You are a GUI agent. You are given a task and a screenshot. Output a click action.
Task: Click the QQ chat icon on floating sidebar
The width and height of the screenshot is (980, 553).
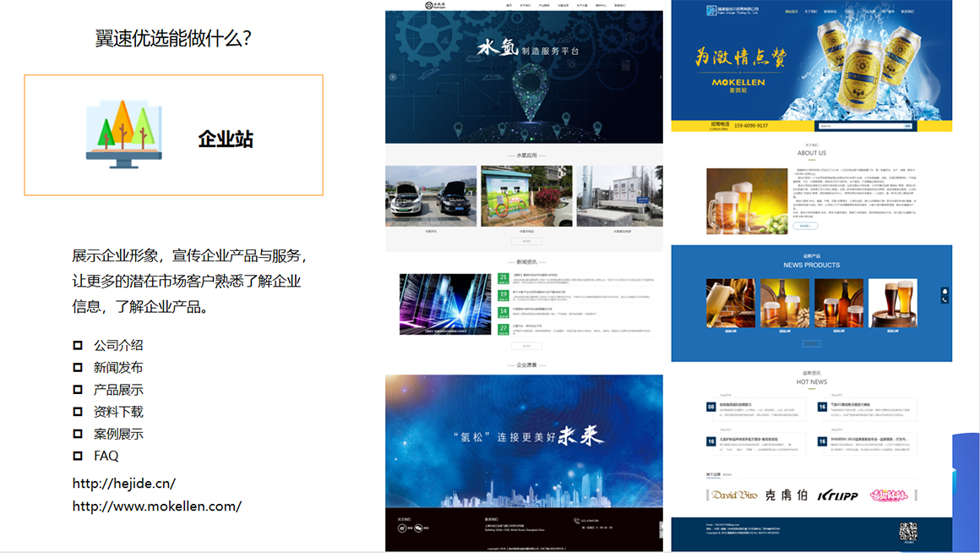(945, 291)
